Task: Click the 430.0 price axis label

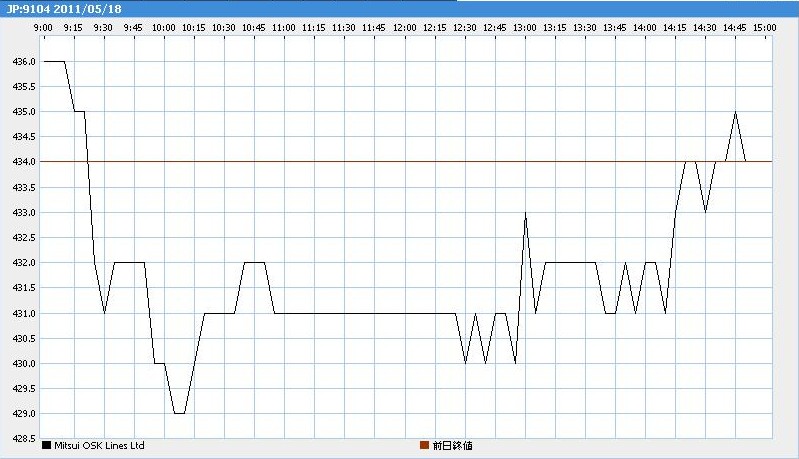Action: [24, 364]
